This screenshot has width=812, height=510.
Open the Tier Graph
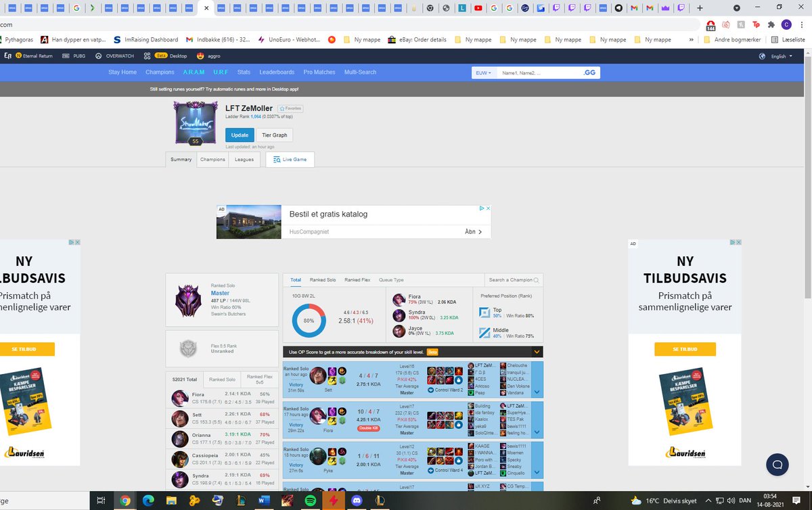coord(274,135)
